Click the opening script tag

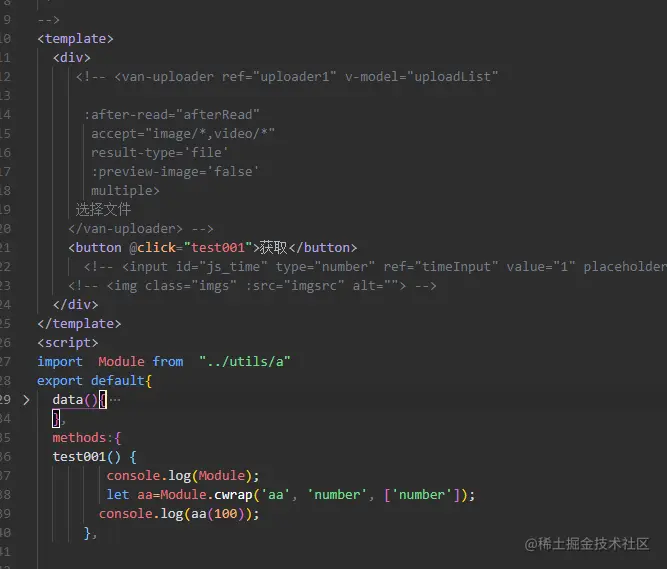(68, 343)
